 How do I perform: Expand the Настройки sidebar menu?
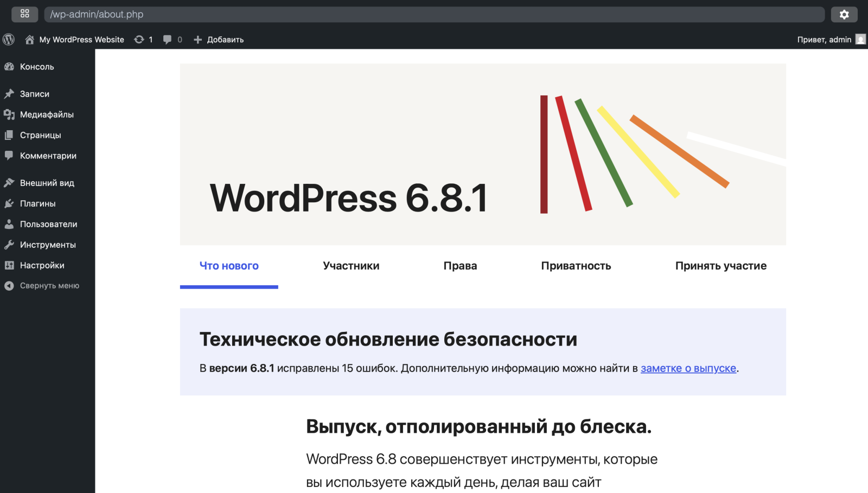pos(42,265)
